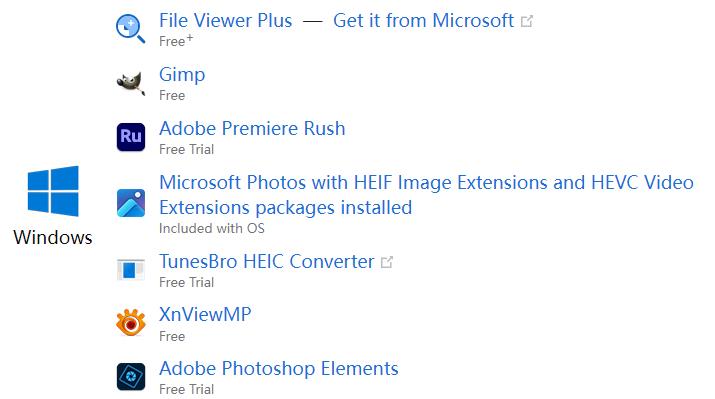715x399 pixels.
Task: Click the Windows logo icon
Action: click(x=53, y=191)
